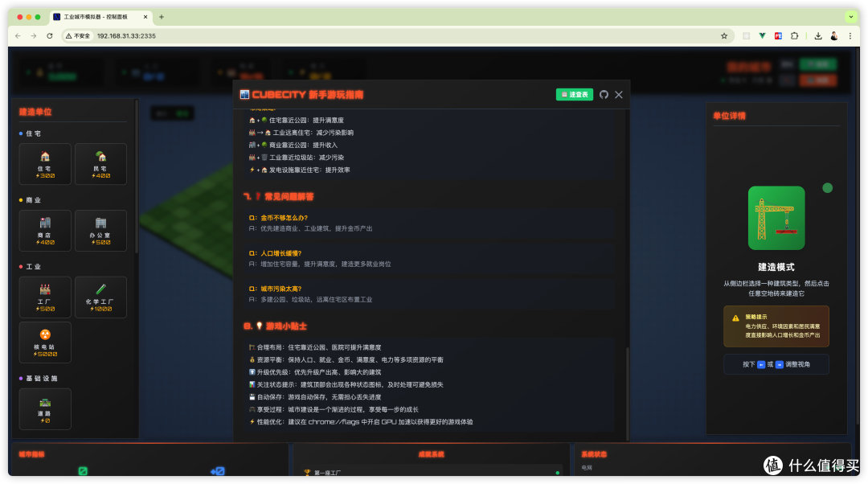Select the 道路 road building card

click(x=45, y=409)
